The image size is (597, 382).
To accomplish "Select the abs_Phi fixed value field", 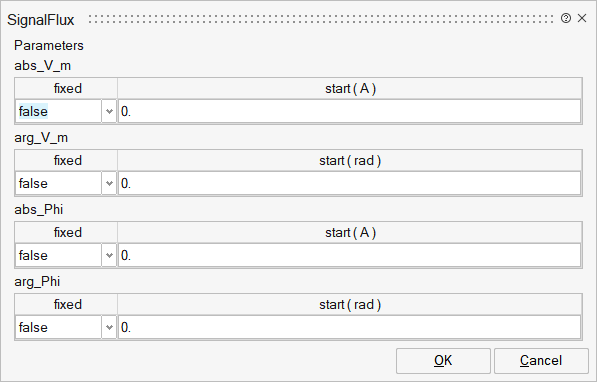I will pos(58,256).
